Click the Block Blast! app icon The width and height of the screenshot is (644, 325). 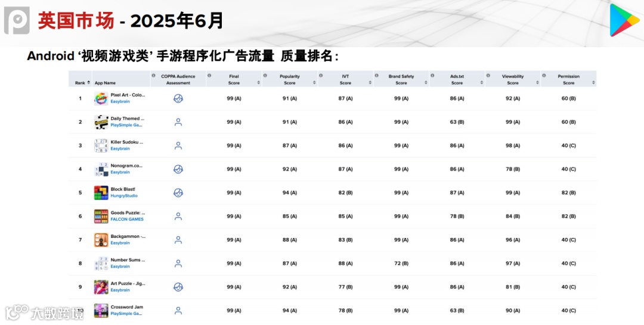pyautogui.click(x=101, y=193)
